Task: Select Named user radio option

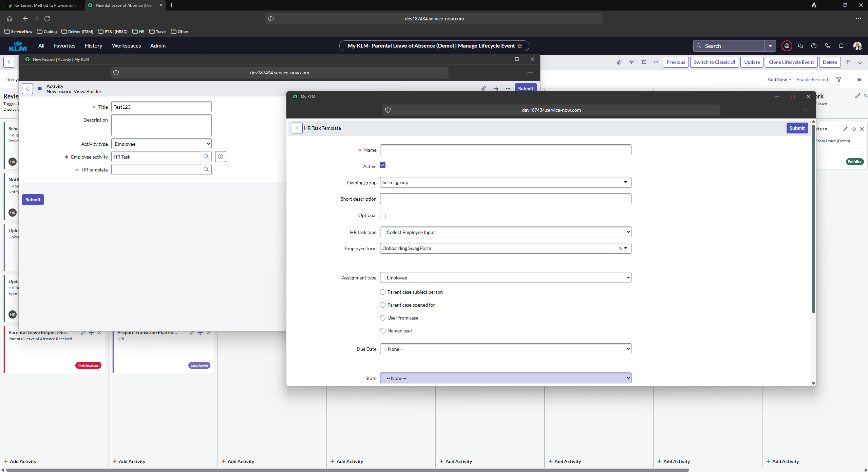Action: (x=383, y=331)
